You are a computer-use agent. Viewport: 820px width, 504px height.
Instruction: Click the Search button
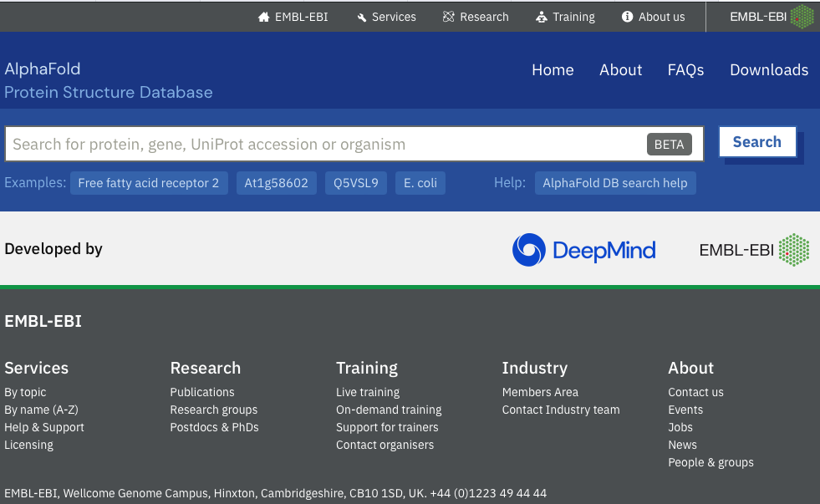tap(757, 142)
